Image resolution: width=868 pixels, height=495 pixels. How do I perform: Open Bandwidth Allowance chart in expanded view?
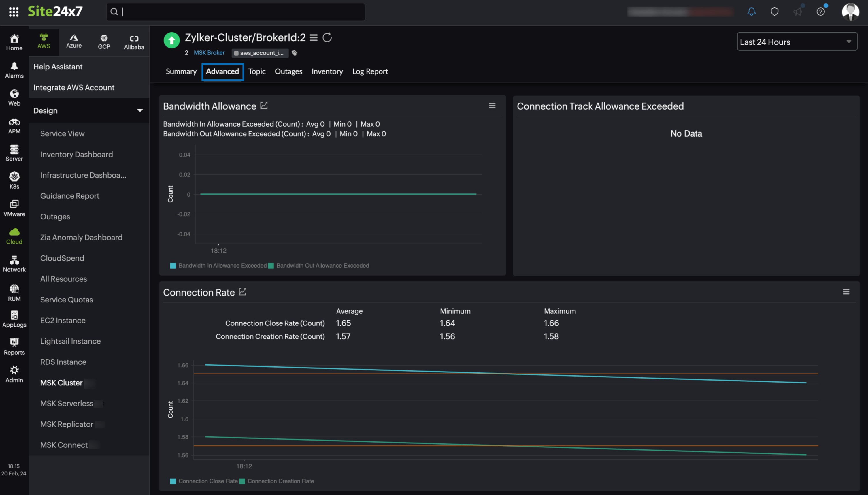coord(264,106)
